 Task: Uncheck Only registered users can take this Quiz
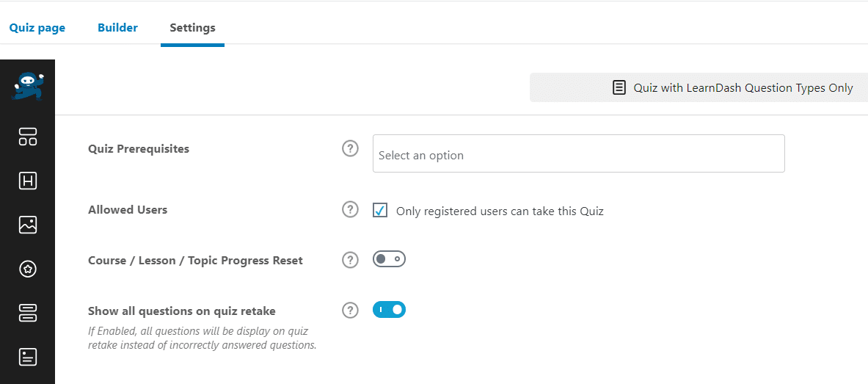click(x=380, y=211)
